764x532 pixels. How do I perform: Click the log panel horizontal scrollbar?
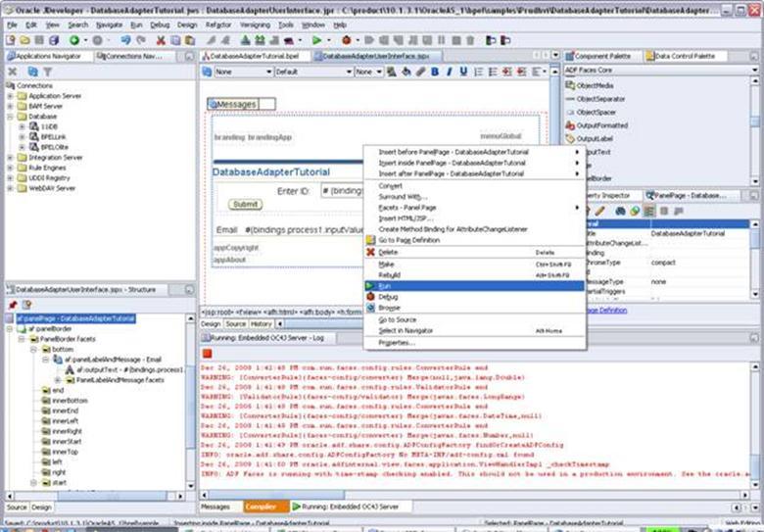(474, 496)
